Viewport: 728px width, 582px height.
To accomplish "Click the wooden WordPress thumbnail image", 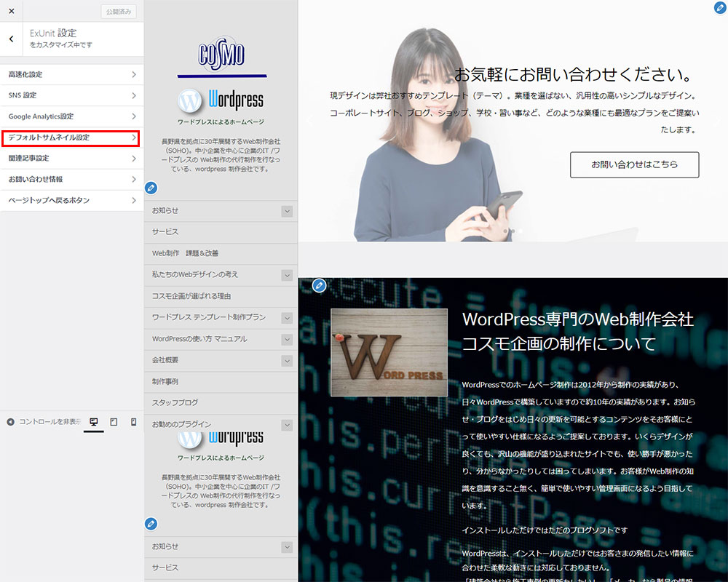I will click(389, 352).
